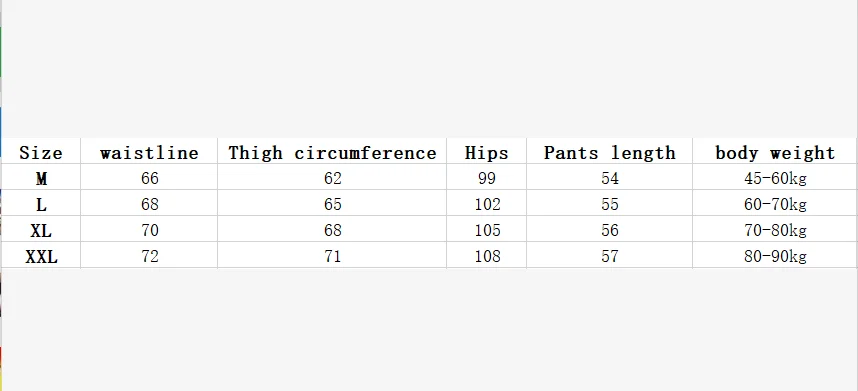This screenshot has width=858, height=391.
Task: Select the XXL size row label
Action: [41, 256]
